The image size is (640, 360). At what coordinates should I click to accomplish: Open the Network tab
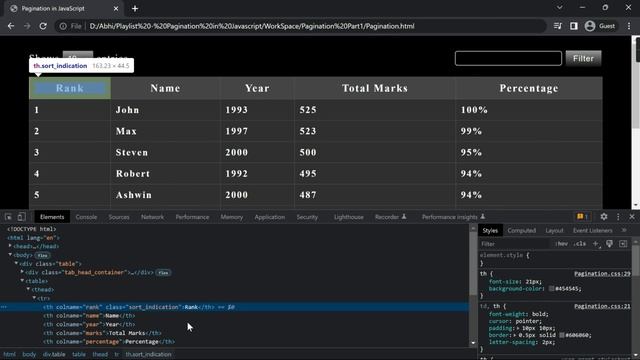(152, 217)
